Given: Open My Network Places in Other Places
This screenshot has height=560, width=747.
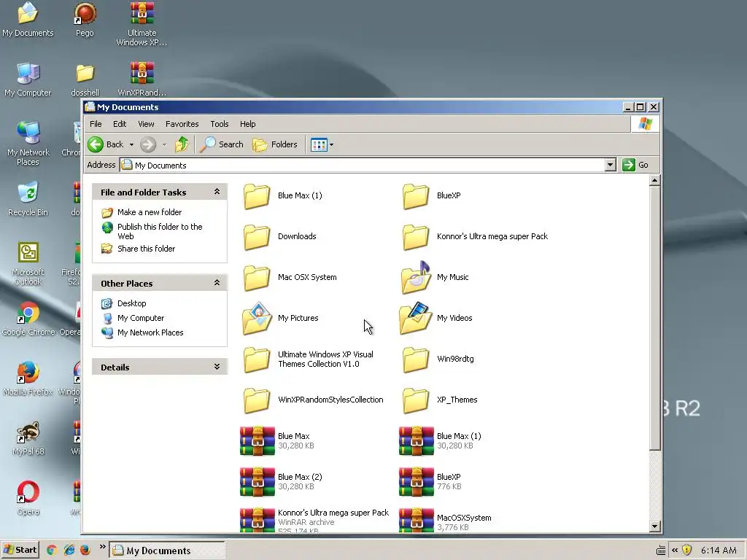Looking at the screenshot, I should tap(150, 332).
